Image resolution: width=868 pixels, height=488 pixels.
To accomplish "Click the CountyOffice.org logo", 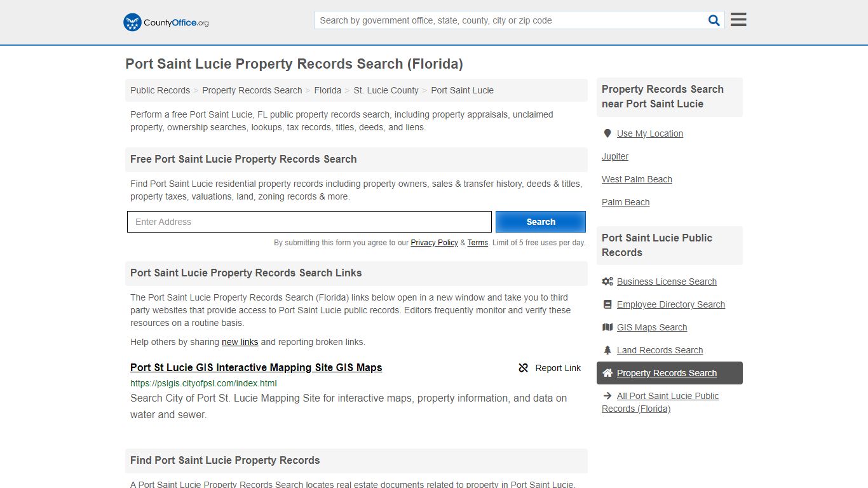I will coord(165,22).
